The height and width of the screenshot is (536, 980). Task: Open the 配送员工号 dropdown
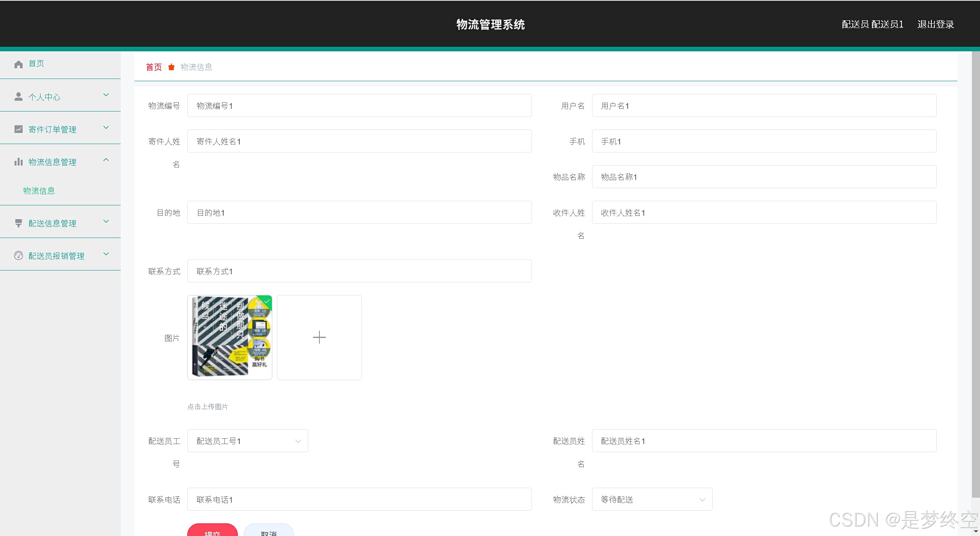point(247,441)
